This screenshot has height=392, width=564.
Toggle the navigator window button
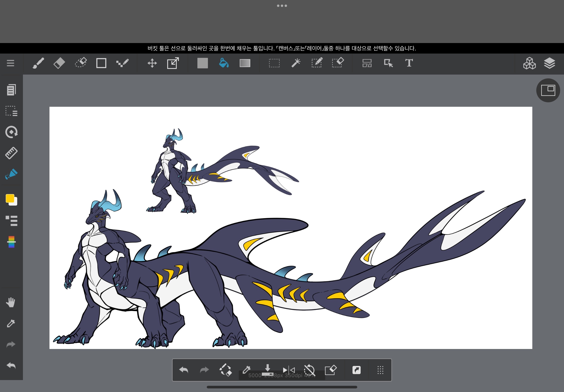548,90
